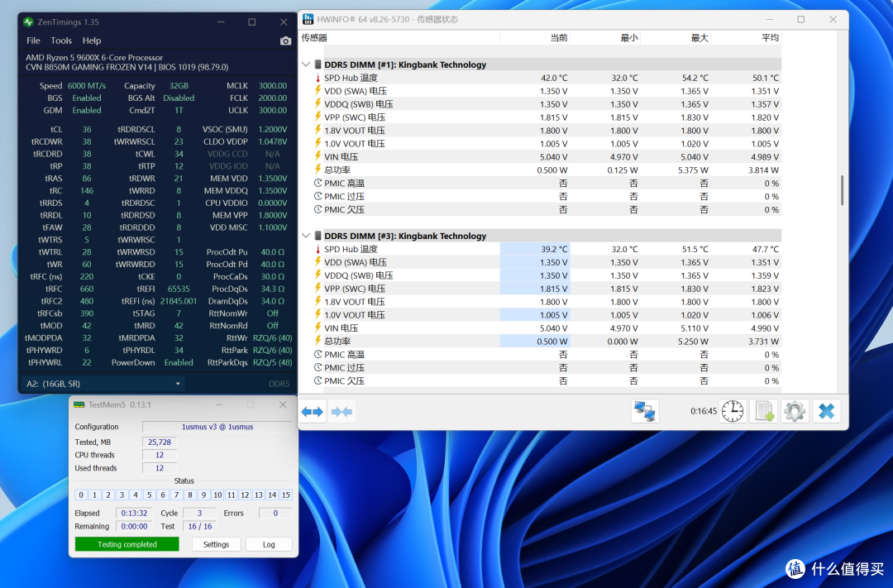The width and height of the screenshot is (893, 588).
Task: Click the MEM VDD 1.3500V value
Action: point(273,179)
